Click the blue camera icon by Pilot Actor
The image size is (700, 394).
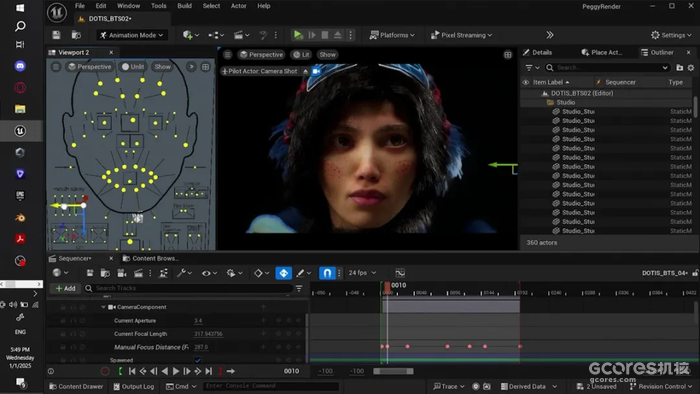click(316, 71)
